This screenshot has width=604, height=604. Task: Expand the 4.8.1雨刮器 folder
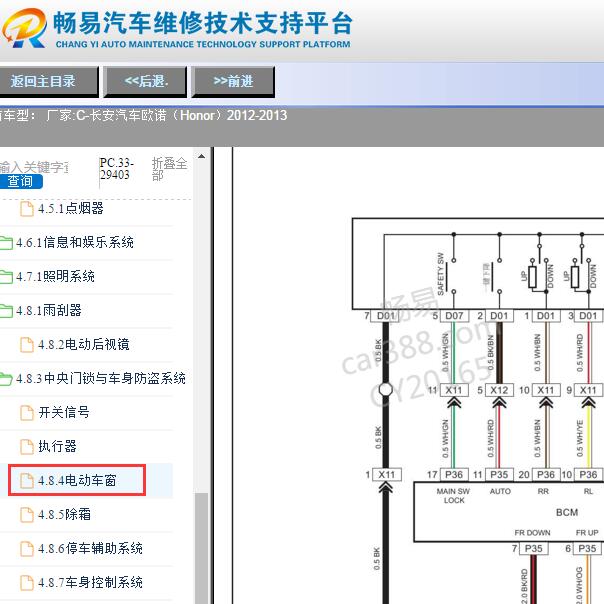(49, 310)
